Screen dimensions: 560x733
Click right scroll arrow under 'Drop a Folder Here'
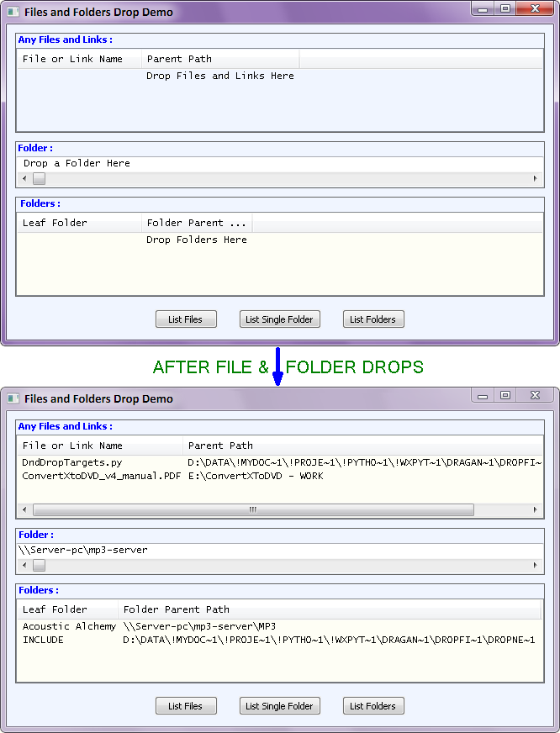pyautogui.click(x=536, y=179)
